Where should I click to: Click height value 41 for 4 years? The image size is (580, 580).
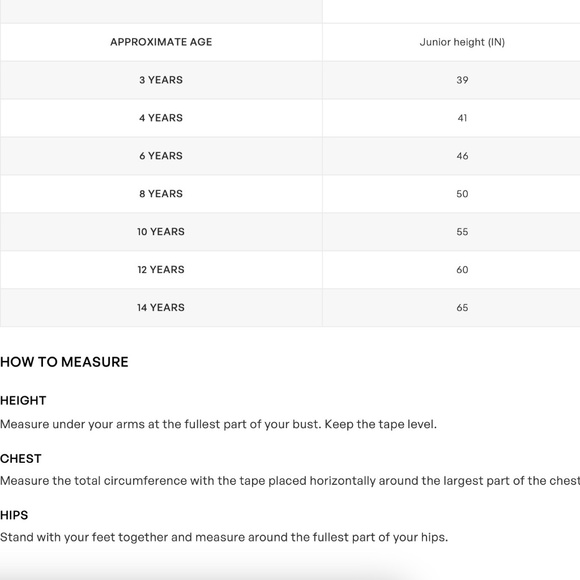click(x=462, y=118)
